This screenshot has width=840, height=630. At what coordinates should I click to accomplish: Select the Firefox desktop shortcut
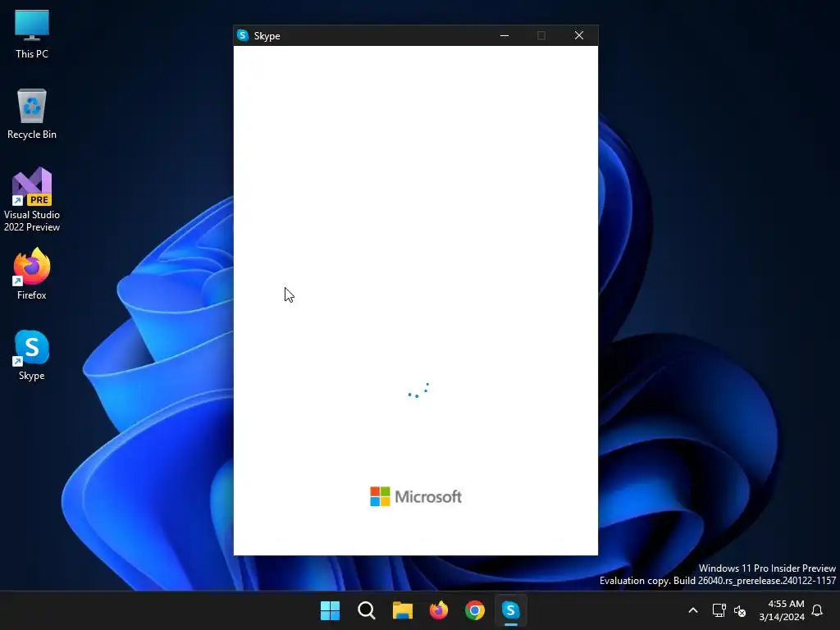pos(32,274)
